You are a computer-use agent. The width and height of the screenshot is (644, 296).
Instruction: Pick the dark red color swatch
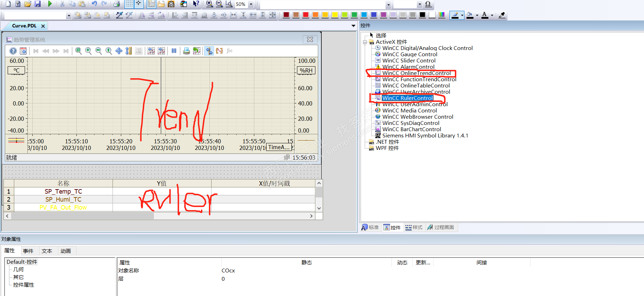coord(286,15)
